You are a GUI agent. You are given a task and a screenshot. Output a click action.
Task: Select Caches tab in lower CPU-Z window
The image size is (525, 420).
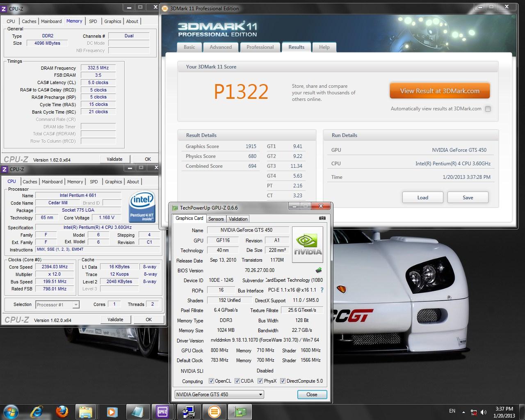tap(30, 182)
